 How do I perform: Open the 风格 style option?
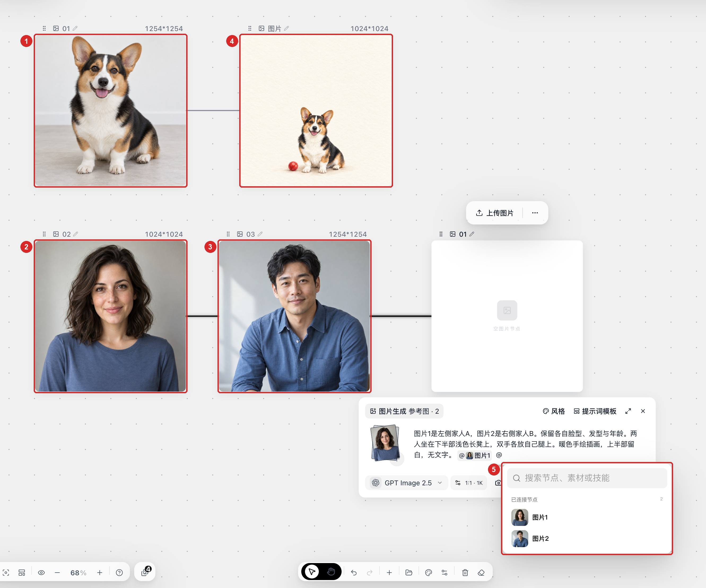pos(554,411)
